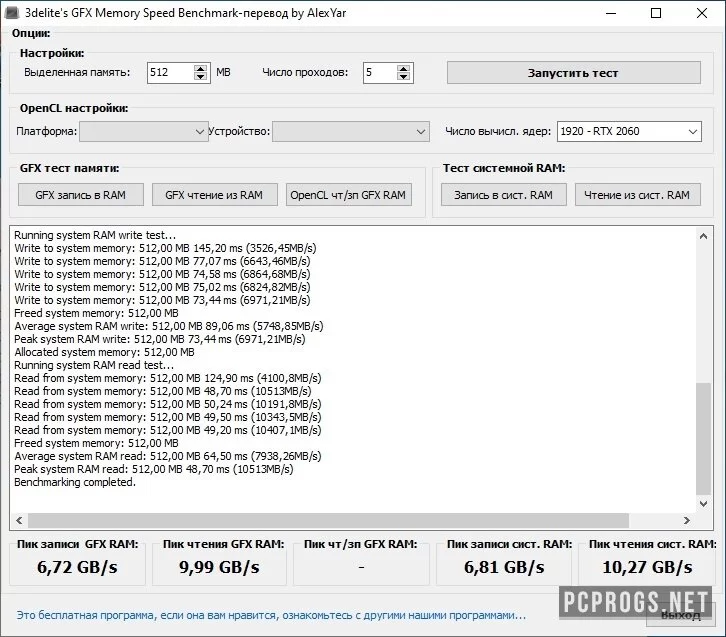Run OpenCL чт/зп GFX RAM test
The width and height of the screenshot is (726, 637).
point(349,195)
